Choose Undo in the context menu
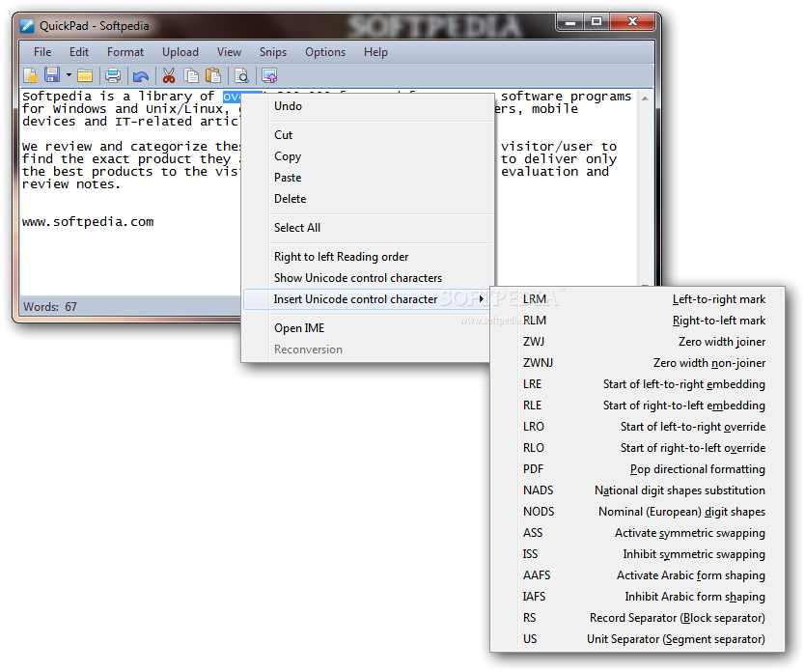Screen dimensions: 805x672 click(367, 106)
